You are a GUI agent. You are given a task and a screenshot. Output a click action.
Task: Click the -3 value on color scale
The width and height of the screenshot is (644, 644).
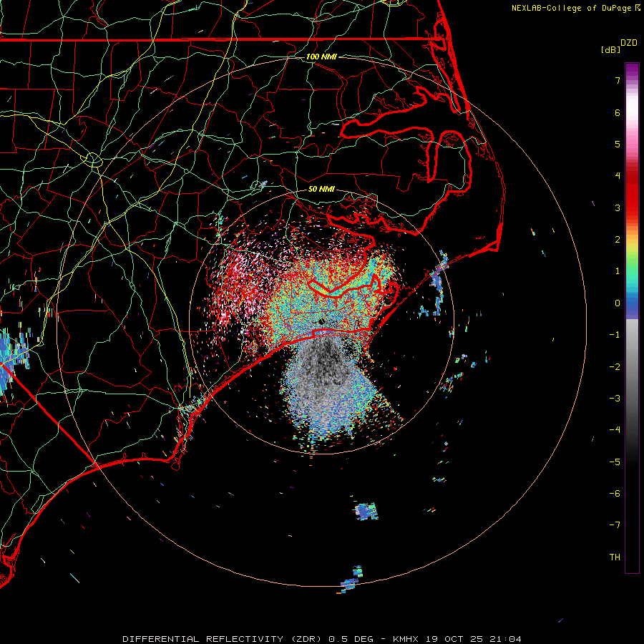click(x=615, y=399)
